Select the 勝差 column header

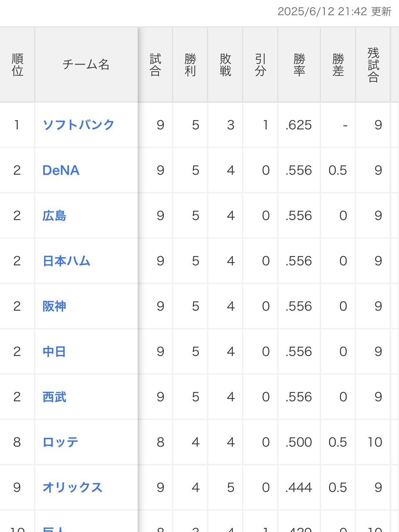338,65
